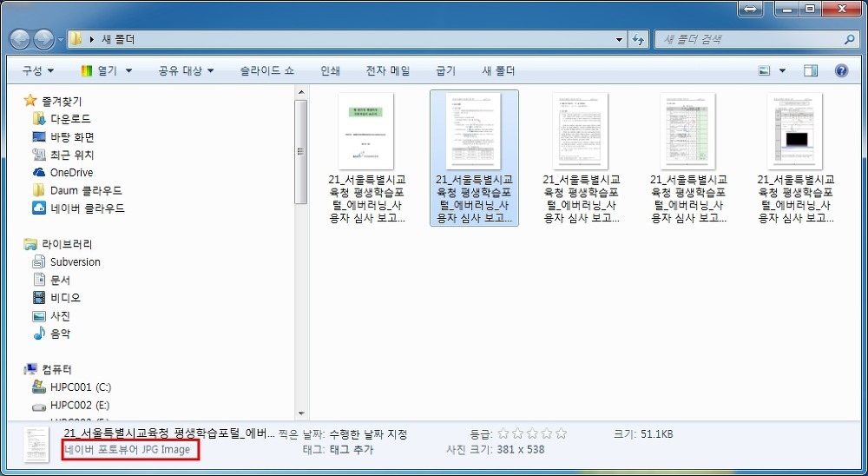Select the 새 폴더 breadcrumb in address bar
Image resolution: width=868 pixels, height=476 pixels.
118,39
